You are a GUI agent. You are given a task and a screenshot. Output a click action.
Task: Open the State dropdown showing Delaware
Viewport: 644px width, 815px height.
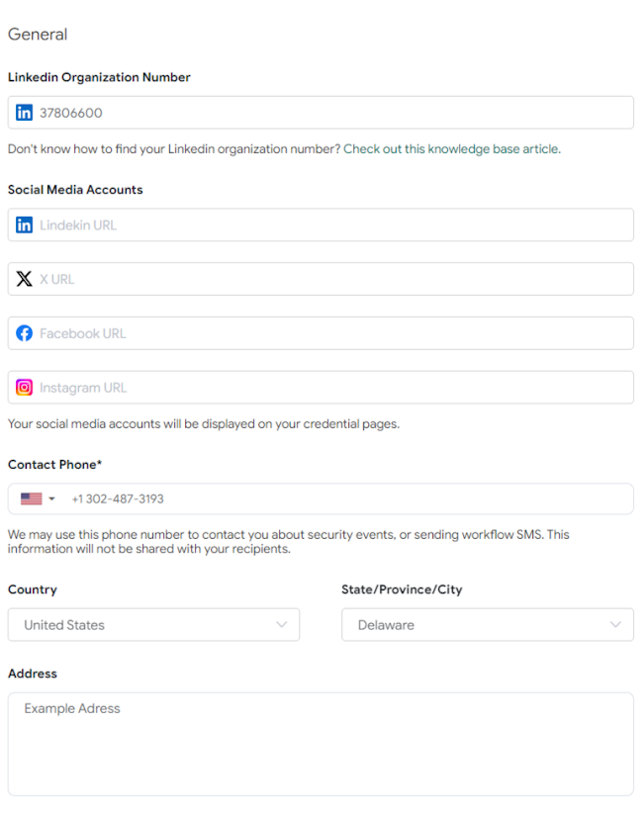(485, 624)
